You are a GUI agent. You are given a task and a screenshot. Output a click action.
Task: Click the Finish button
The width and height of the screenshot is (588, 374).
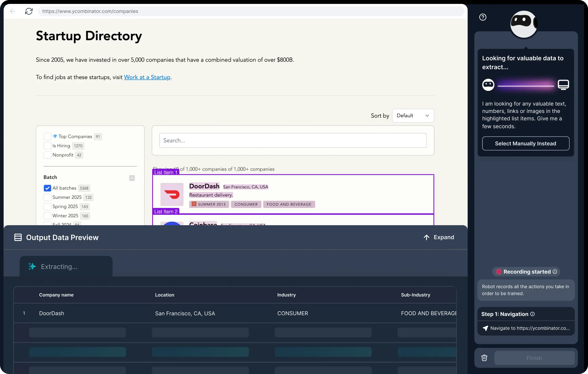click(534, 358)
